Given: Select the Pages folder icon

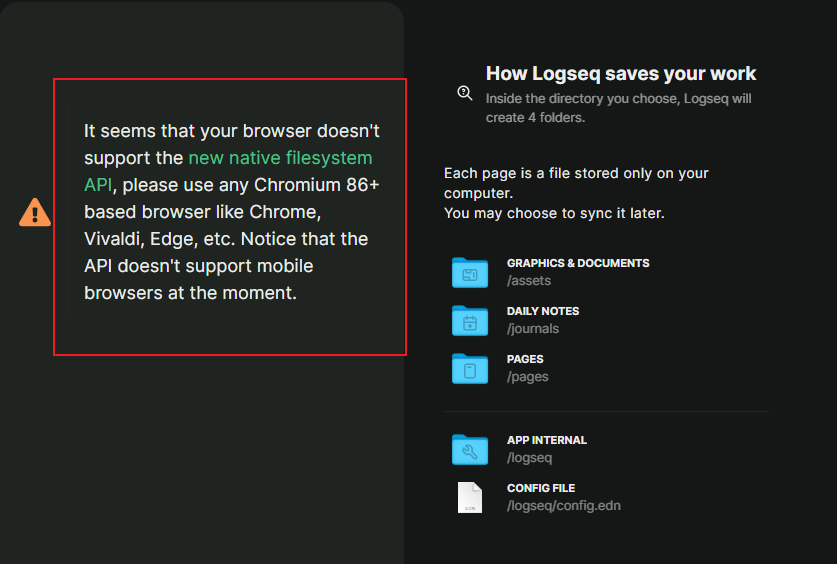Looking at the screenshot, I should (470, 369).
